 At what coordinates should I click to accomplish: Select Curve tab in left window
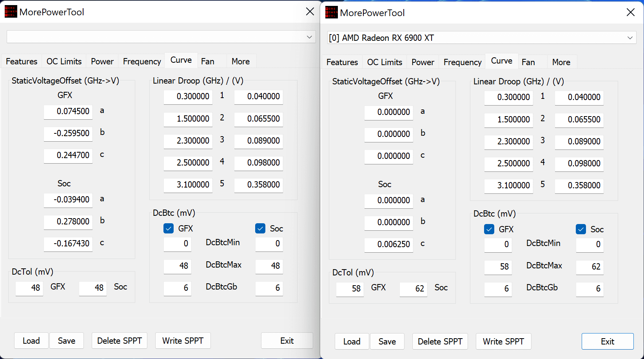click(181, 60)
